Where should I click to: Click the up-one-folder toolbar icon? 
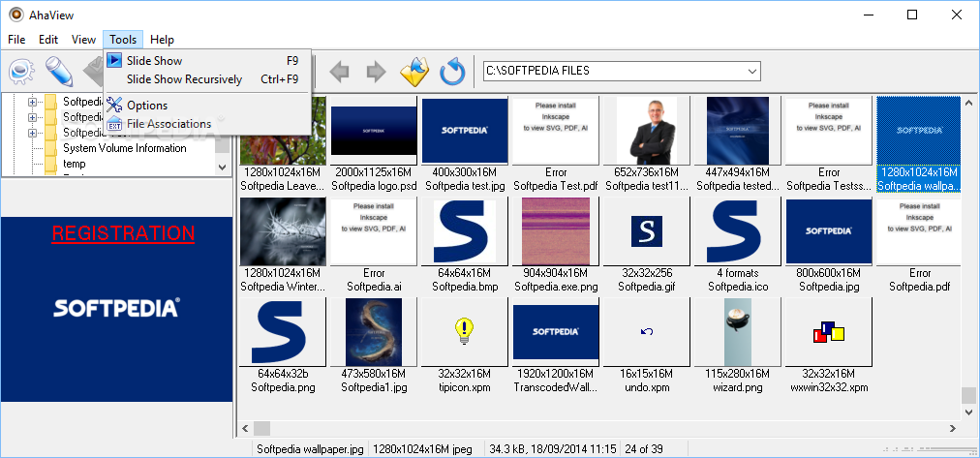click(415, 72)
